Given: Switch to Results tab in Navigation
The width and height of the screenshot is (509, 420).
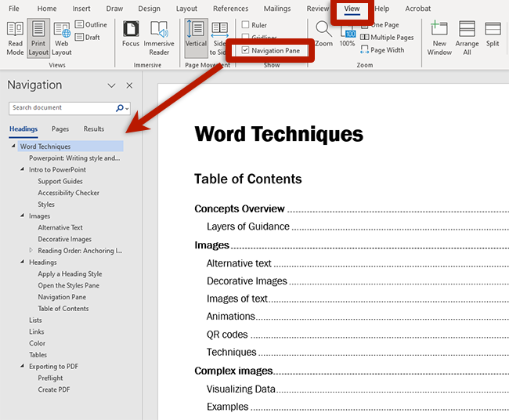Looking at the screenshot, I should (94, 129).
